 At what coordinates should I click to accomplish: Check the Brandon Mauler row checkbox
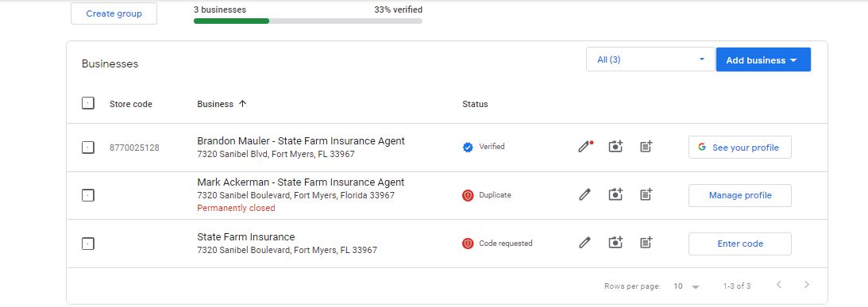point(88,147)
